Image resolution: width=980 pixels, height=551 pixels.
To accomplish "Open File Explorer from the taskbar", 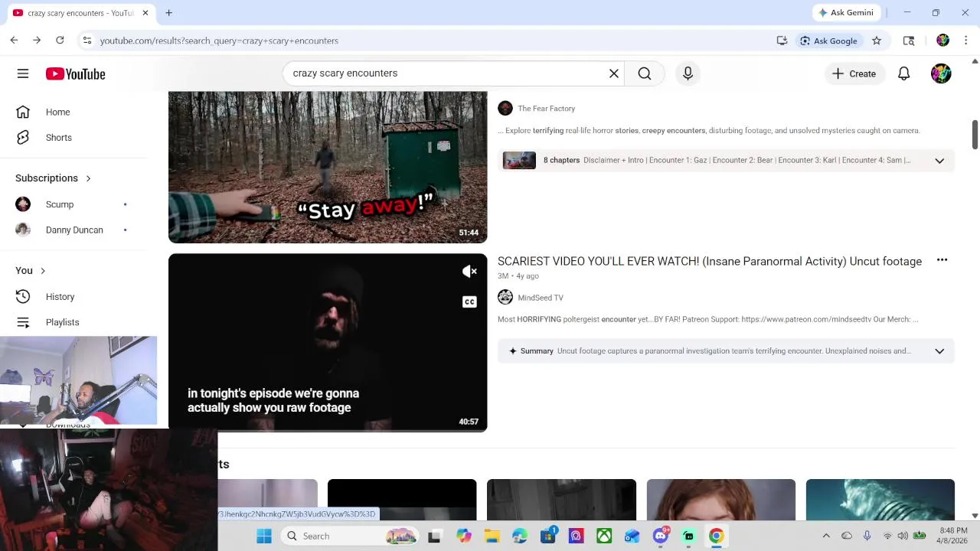I will 492,536.
